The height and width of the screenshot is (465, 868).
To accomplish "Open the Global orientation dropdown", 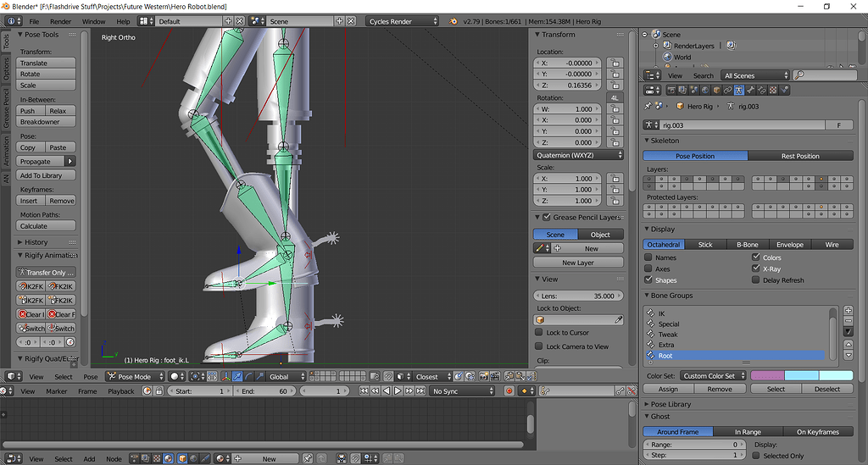I will 287,377.
